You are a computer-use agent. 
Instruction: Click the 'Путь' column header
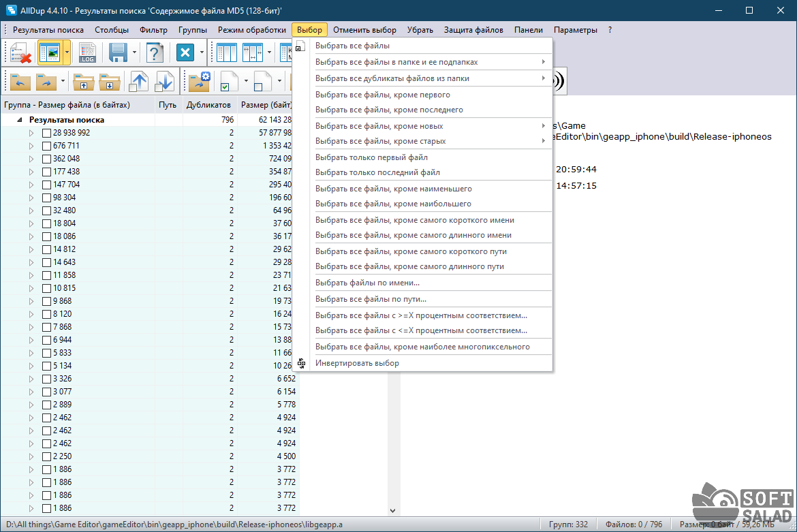point(168,105)
